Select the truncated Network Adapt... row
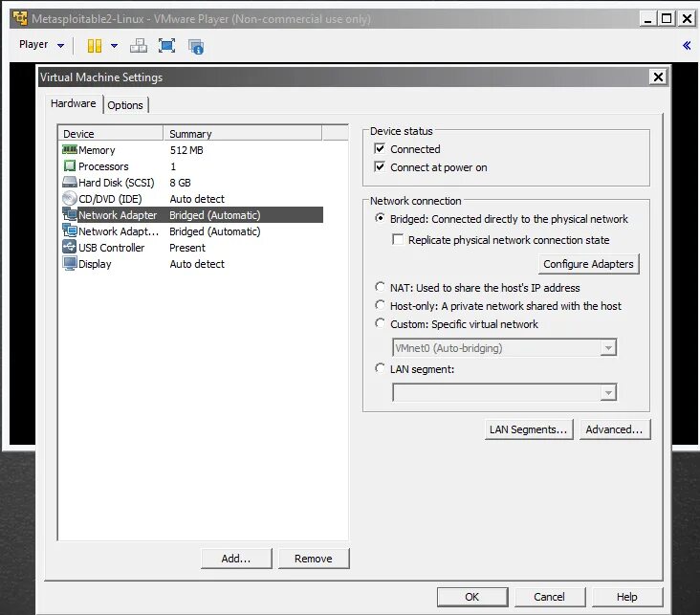 [191, 231]
